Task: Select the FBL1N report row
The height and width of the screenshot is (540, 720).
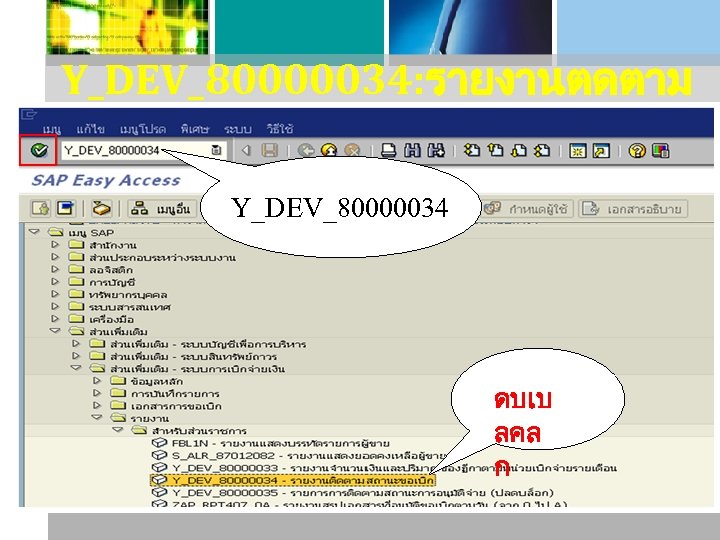Action: pos(270,443)
